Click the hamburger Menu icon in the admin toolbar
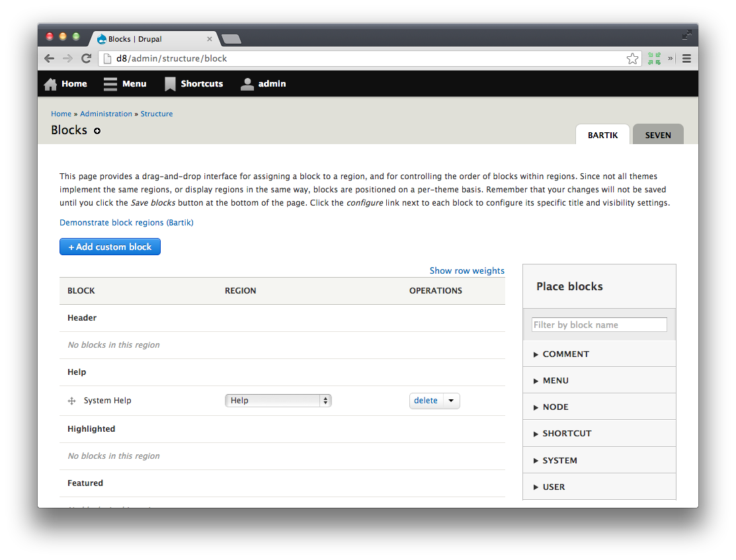This screenshot has height=560, width=736. [110, 84]
